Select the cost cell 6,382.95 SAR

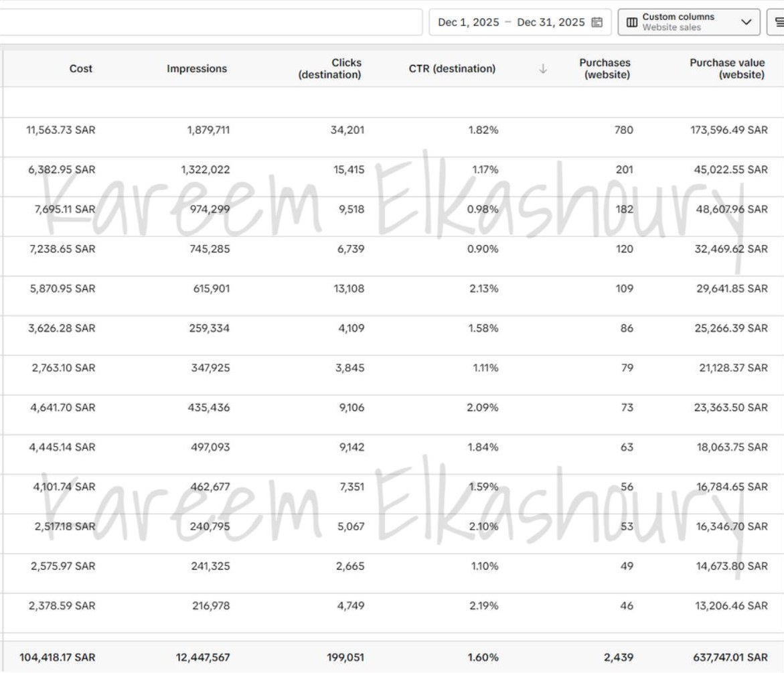point(62,169)
